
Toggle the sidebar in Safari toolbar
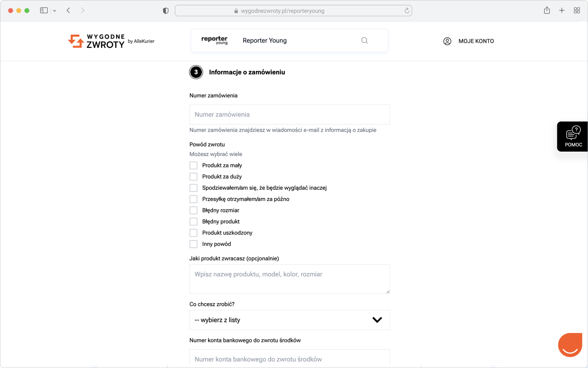(x=44, y=10)
